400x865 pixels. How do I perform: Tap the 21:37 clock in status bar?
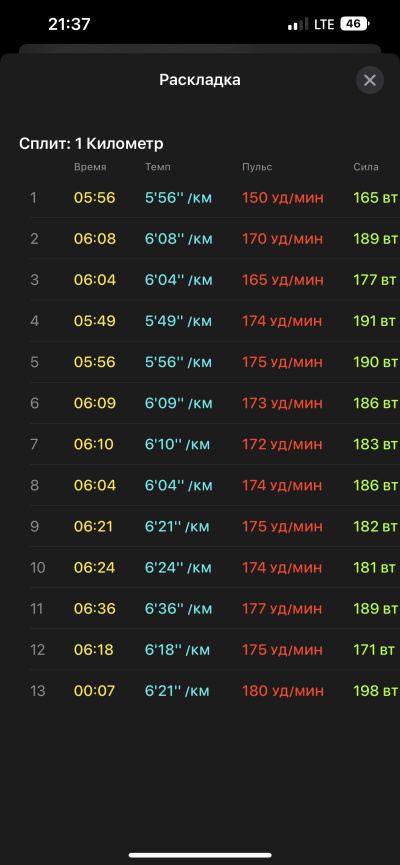[x=69, y=24]
